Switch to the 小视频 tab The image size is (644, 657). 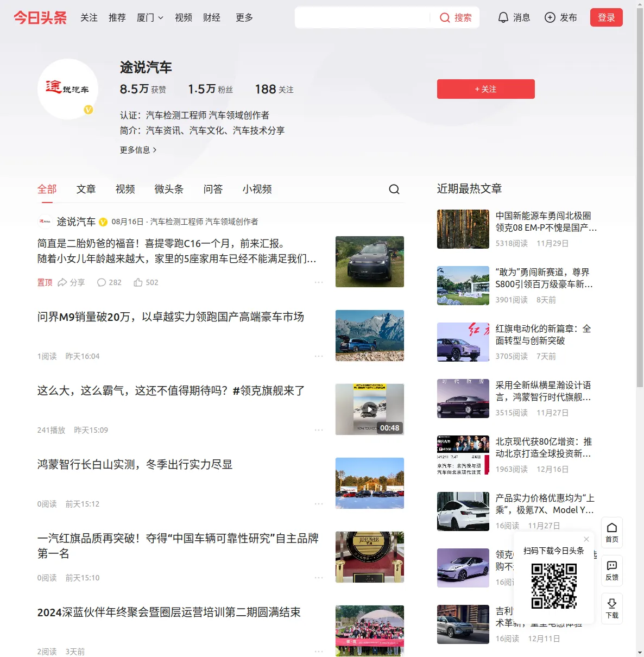click(x=257, y=189)
